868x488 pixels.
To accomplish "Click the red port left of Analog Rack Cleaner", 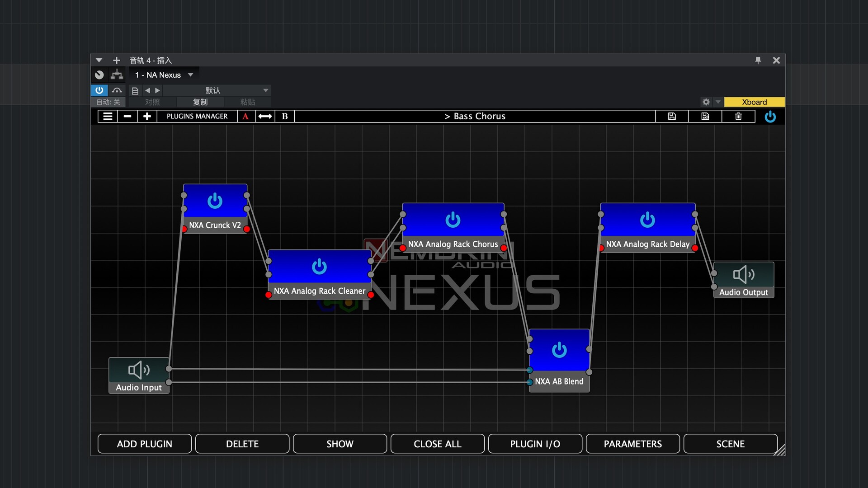I will 269,295.
